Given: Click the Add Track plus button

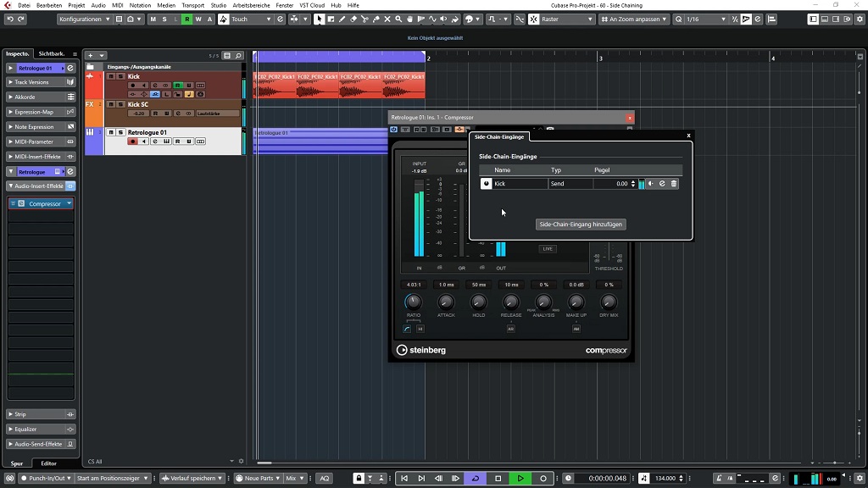Looking at the screenshot, I should [90, 55].
